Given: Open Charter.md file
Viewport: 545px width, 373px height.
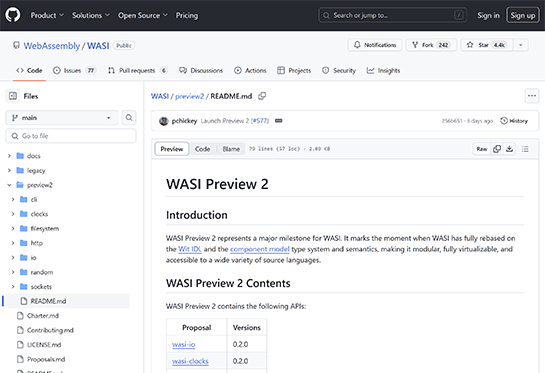Looking at the screenshot, I should pos(43,316).
